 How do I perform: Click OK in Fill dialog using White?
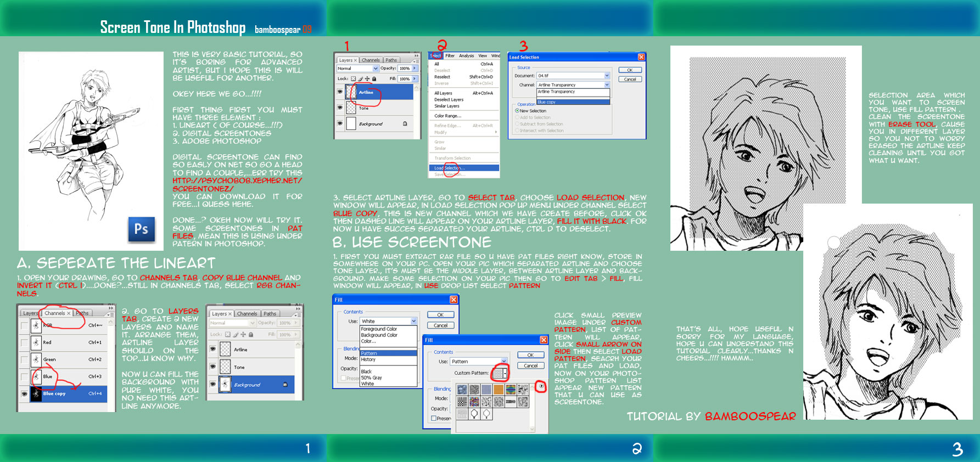pyautogui.click(x=440, y=314)
